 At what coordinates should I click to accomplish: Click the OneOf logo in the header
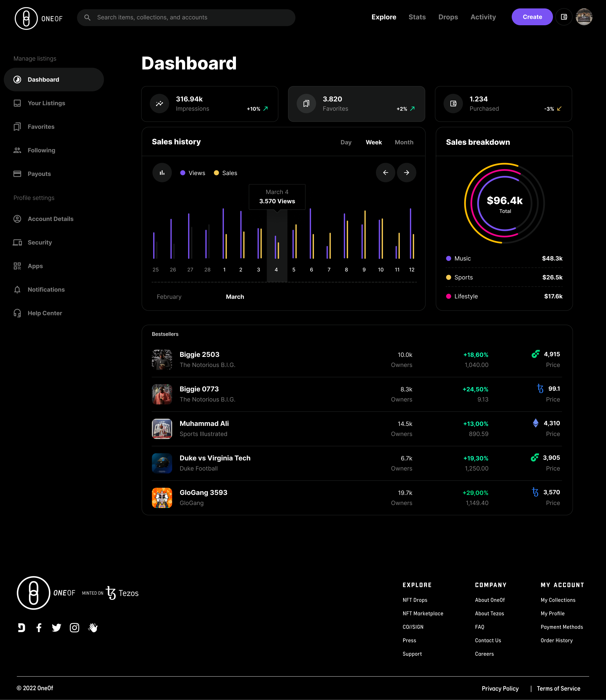click(39, 18)
